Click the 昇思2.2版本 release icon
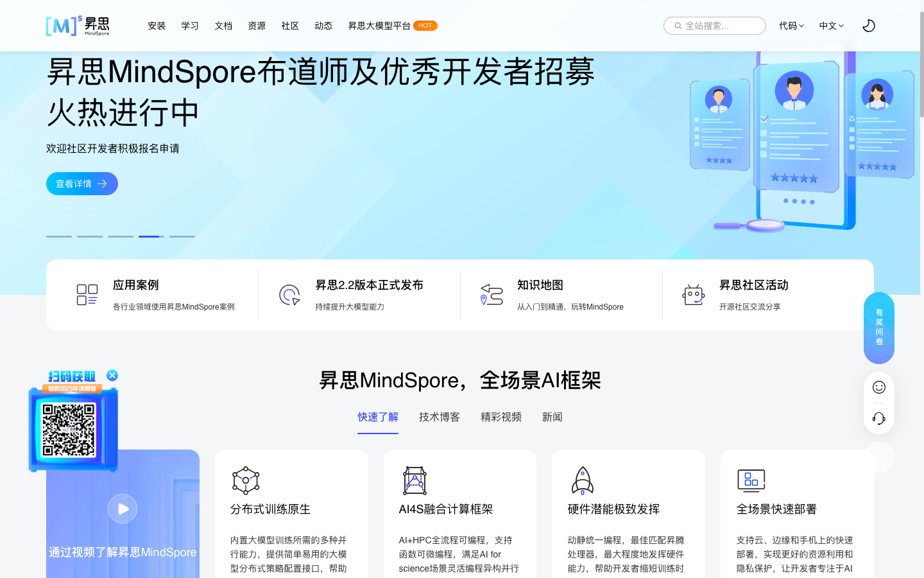 pyautogui.click(x=289, y=295)
